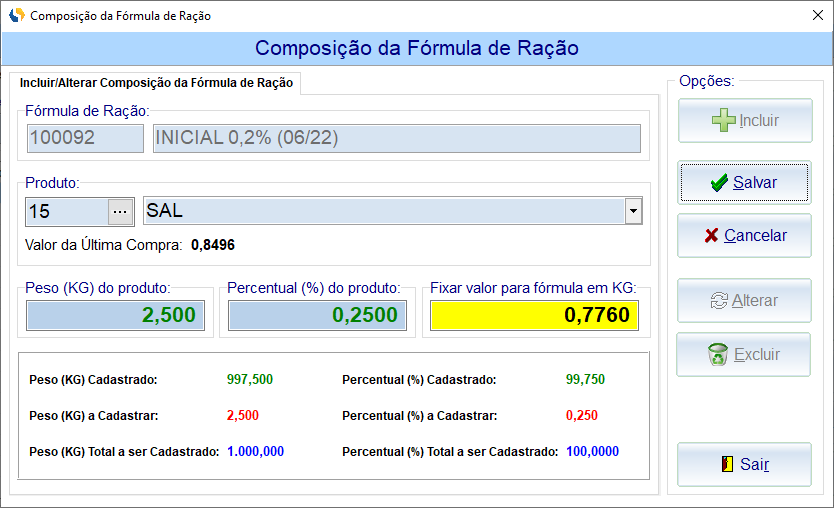Image resolution: width=834 pixels, height=508 pixels.
Task: Click the exit door Sair icon
Action: pyautogui.click(x=727, y=464)
